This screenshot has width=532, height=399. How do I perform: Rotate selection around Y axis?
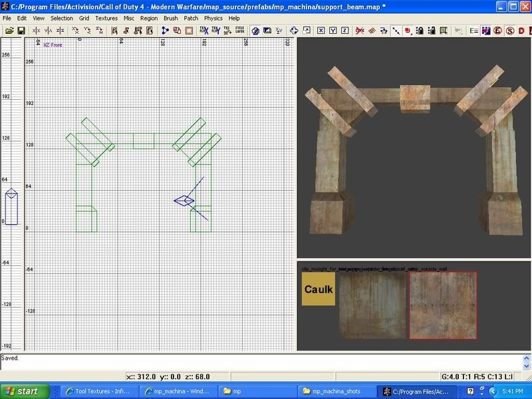[x=87, y=31]
